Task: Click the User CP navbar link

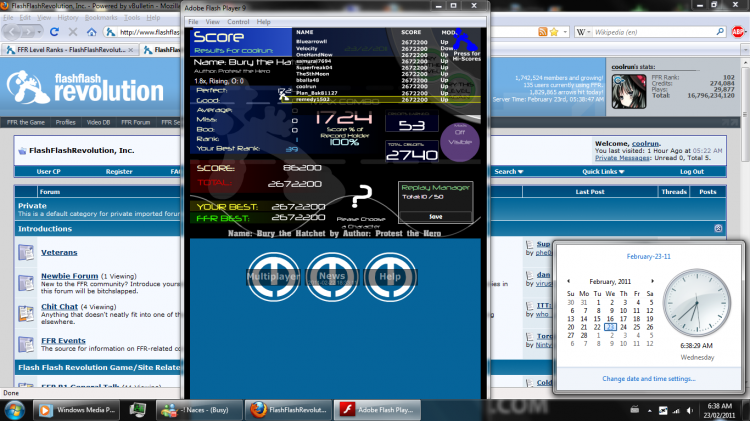Action: 48,171
